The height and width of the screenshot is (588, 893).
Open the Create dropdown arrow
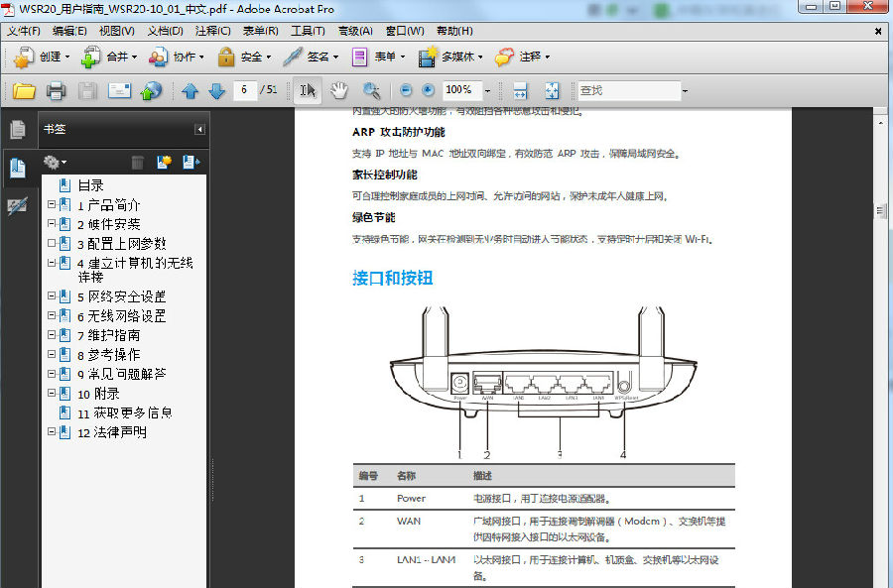pyautogui.click(x=67, y=57)
